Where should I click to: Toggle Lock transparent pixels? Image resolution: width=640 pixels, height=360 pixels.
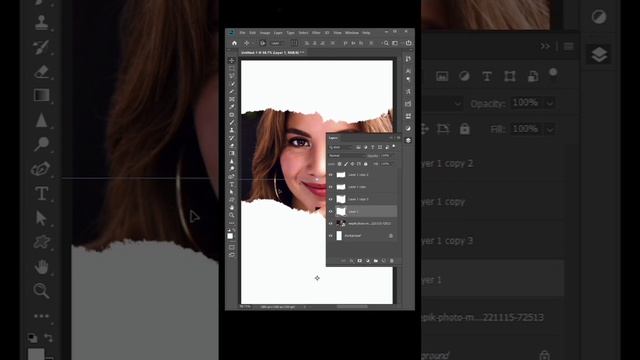pyautogui.click(x=340, y=164)
